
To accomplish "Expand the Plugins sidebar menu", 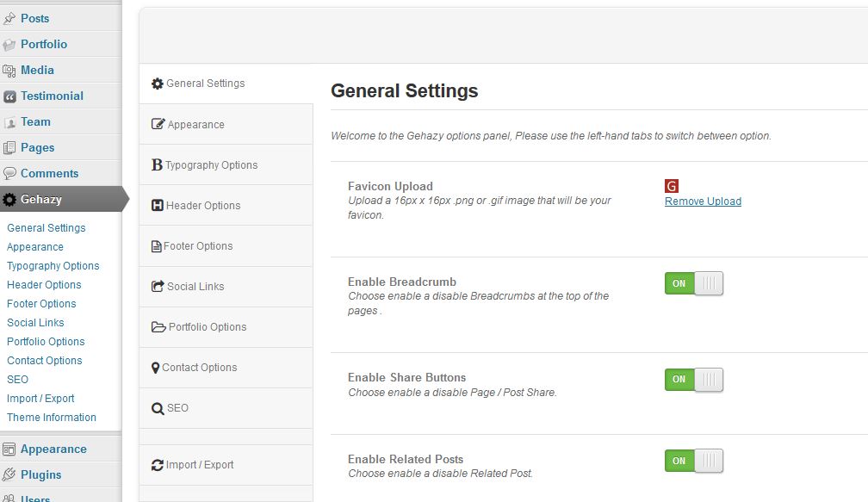I will [41, 474].
